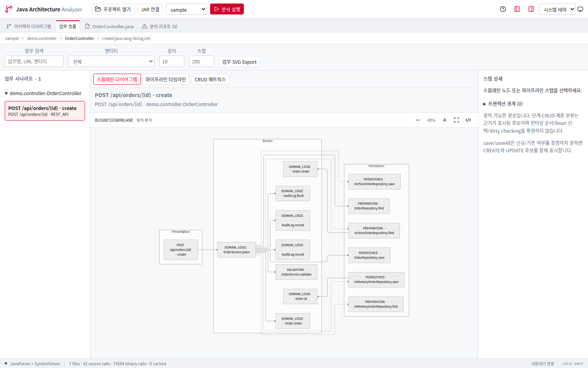The width and height of the screenshot is (588, 368).
Task: Select the swimlane diagram view
Action: [117, 79]
